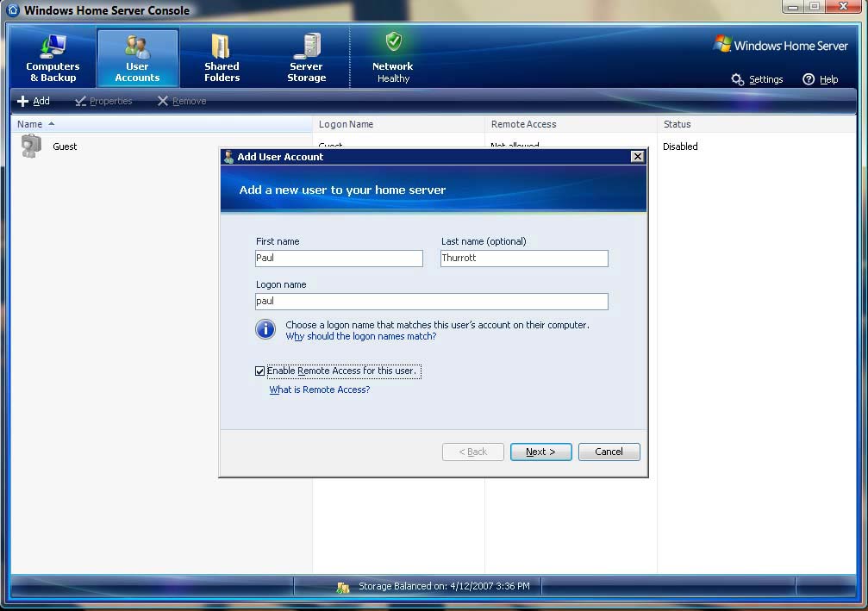Click the Add user toolbar button
The image size is (868, 611).
tap(34, 101)
